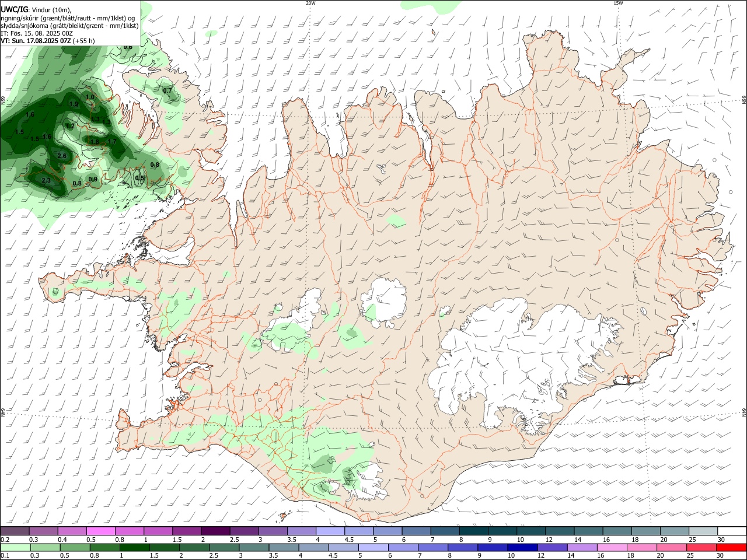Click the 2.3 precipitation value label
Image resolution: width=747 pixels, height=560 pixels.
(46, 180)
